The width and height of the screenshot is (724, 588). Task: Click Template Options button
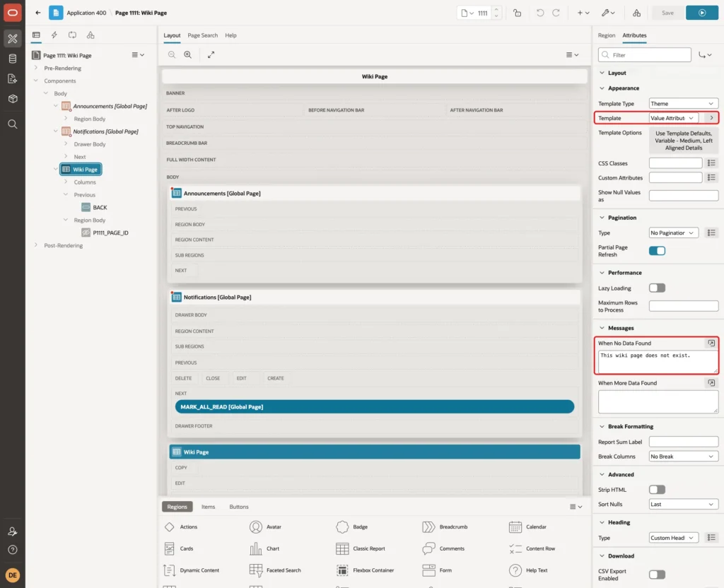(684, 141)
